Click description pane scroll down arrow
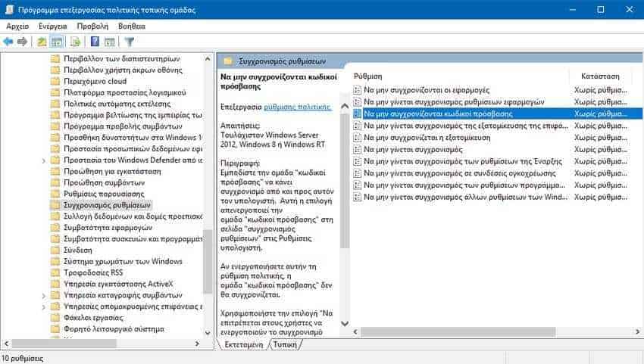Viewport: 644px width, 364px height. 345,324
